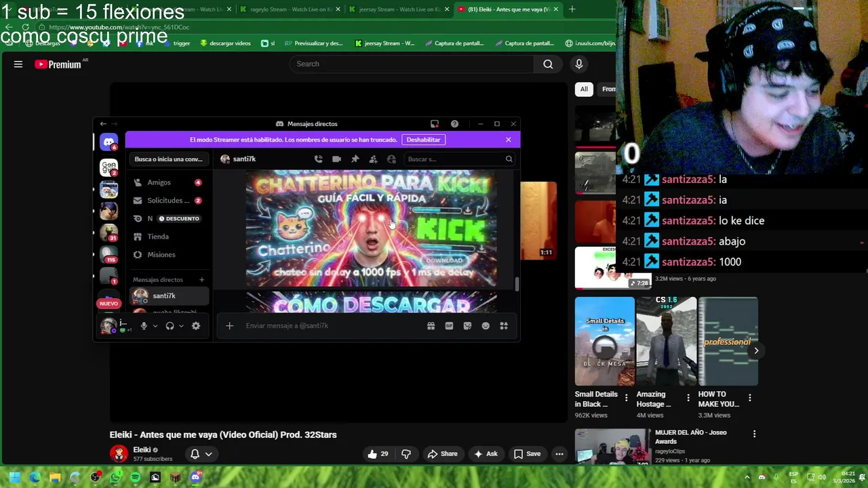Open pinned messages in Discord chat
The height and width of the screenshot is (488, 868).
(x=355, y=159)
